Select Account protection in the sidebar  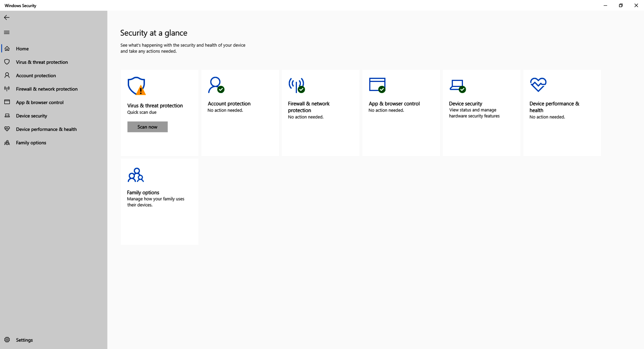click(36, 76)
